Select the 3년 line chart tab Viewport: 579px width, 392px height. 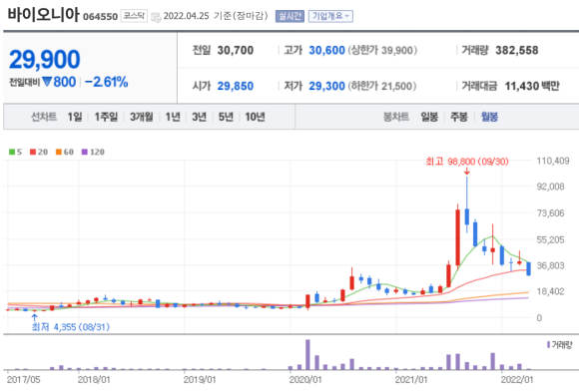199,117
